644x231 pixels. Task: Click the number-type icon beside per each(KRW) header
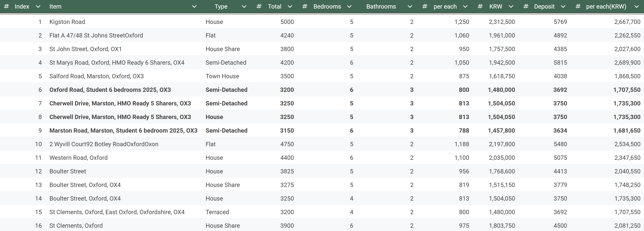pyautogui.click(x=578, y=6)
